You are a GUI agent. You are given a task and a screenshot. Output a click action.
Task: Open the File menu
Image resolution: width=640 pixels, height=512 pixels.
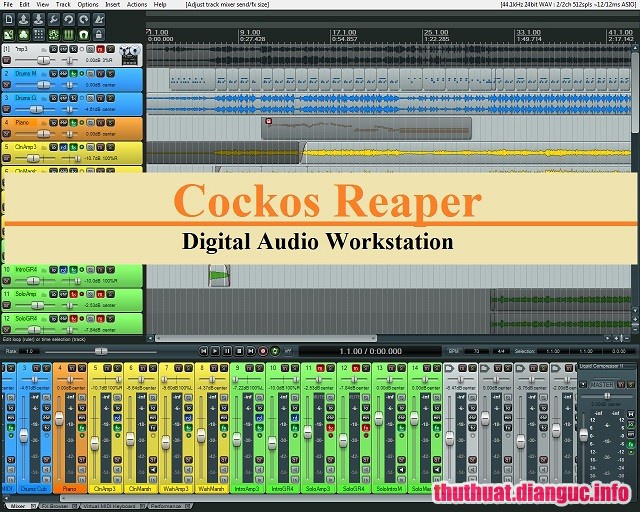pyautogui.click(x=8, y=4)
